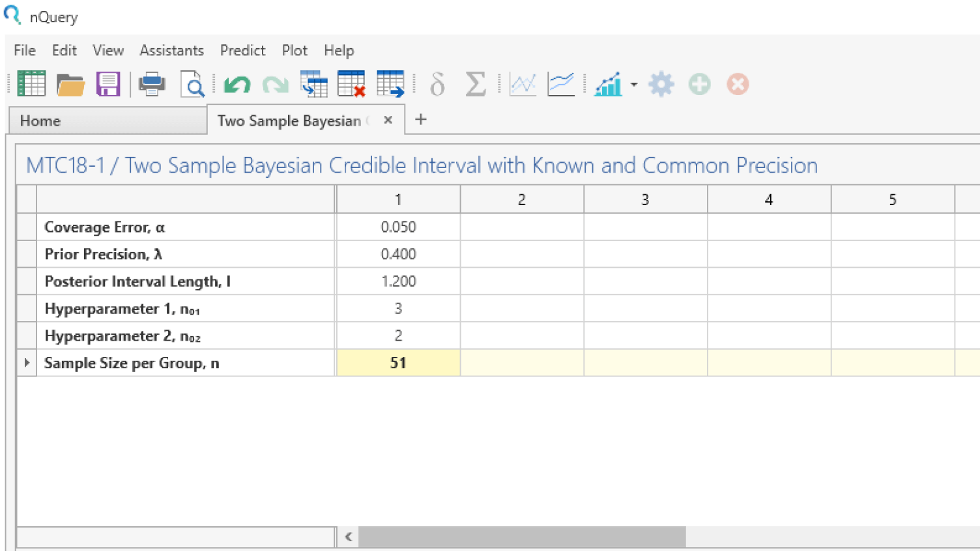Redo the last undone action

(275, 83)
